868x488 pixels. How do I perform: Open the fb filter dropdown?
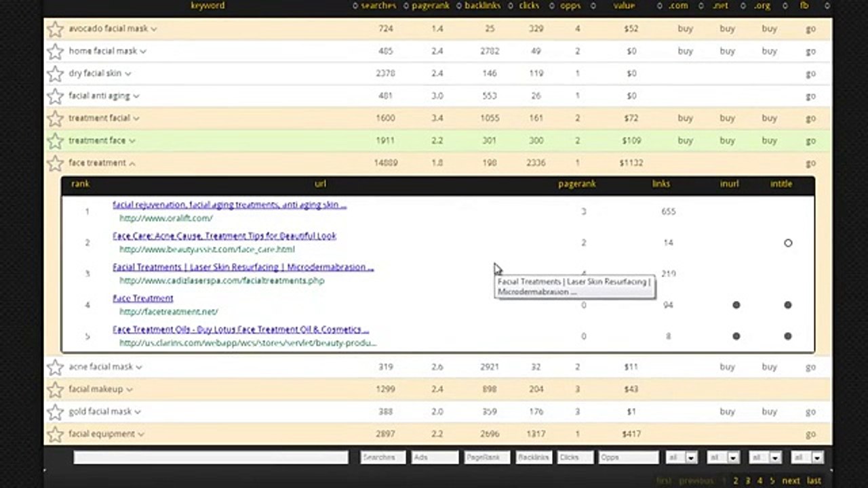click(x=807, y=457)
